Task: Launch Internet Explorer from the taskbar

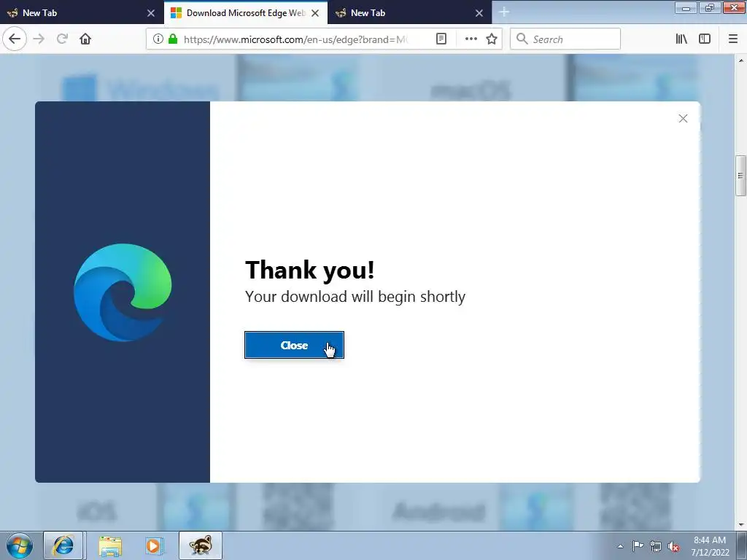Action: [x=63, y=545]
